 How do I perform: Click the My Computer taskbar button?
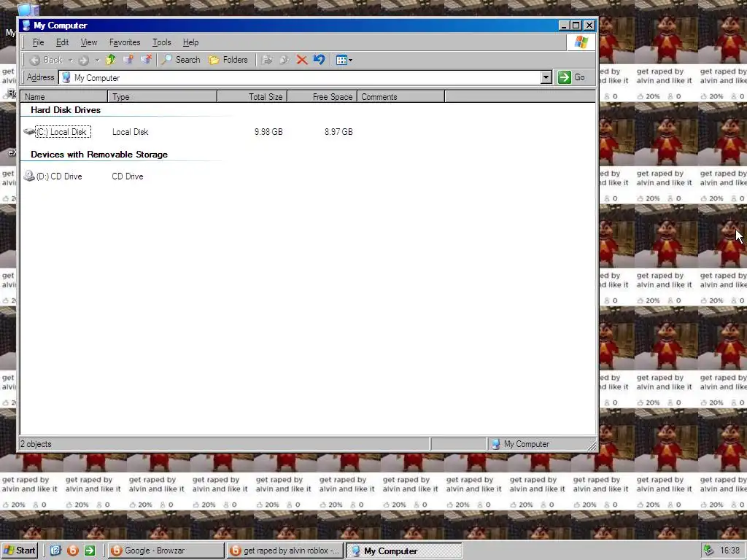coord(403,551)
